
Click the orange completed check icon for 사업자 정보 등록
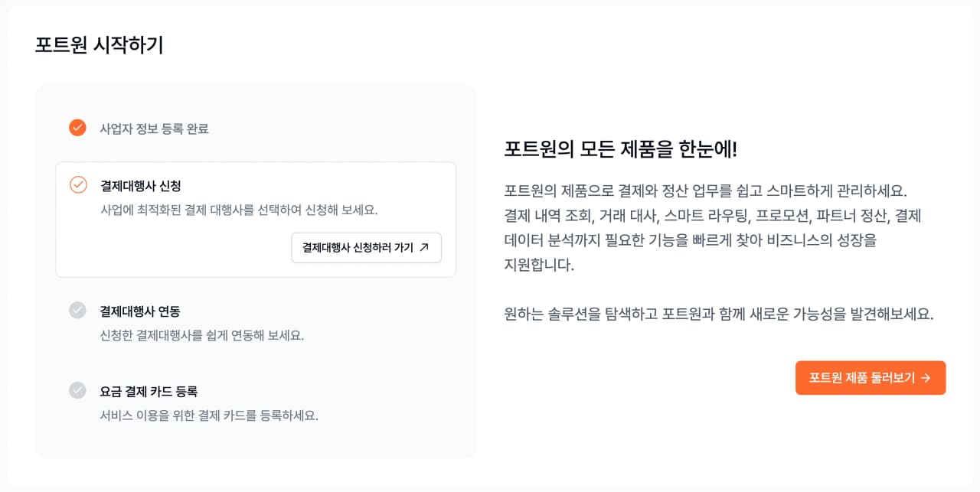[x=77, y=128]
